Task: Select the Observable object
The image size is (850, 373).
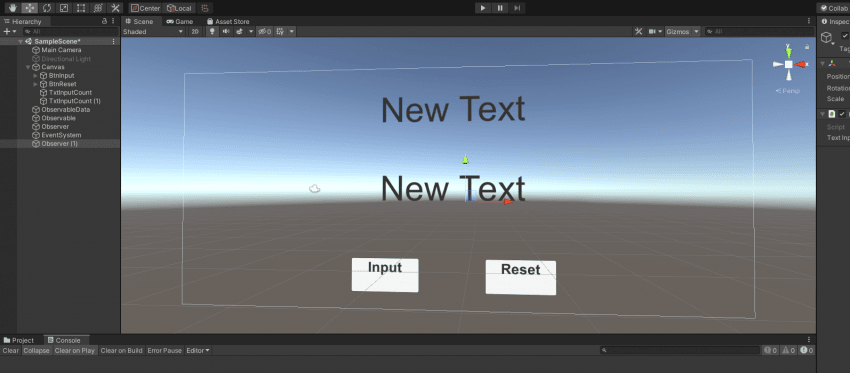Action: [x=58, y=118]
